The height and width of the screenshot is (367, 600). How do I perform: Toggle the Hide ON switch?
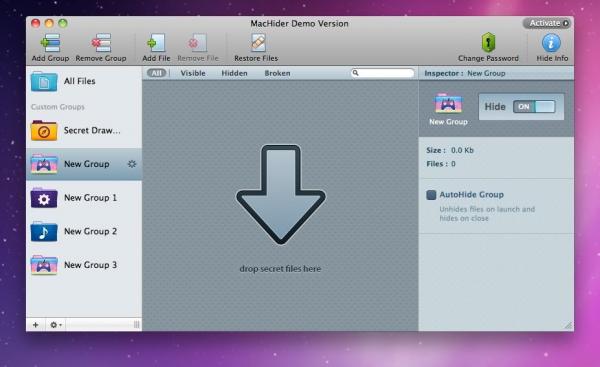coord(534,107)
